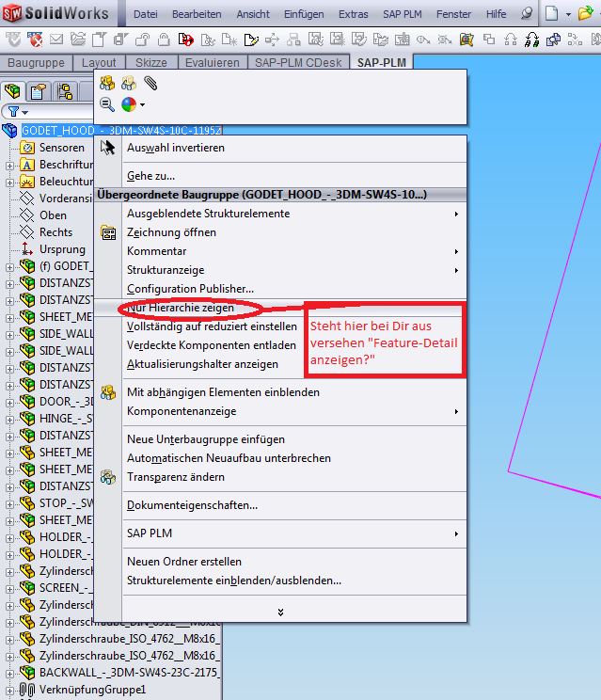The width and height of the screenshot is (601, 700).
Task: Click the folder with magnifier toolbar icon
Action: click(467, 40)
